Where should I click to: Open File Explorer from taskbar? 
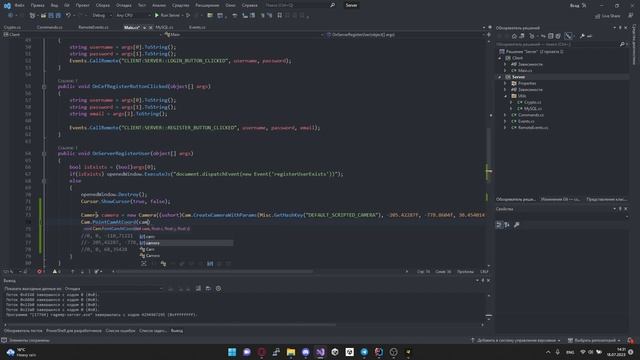pyautogui.click(x=291, y=352)
